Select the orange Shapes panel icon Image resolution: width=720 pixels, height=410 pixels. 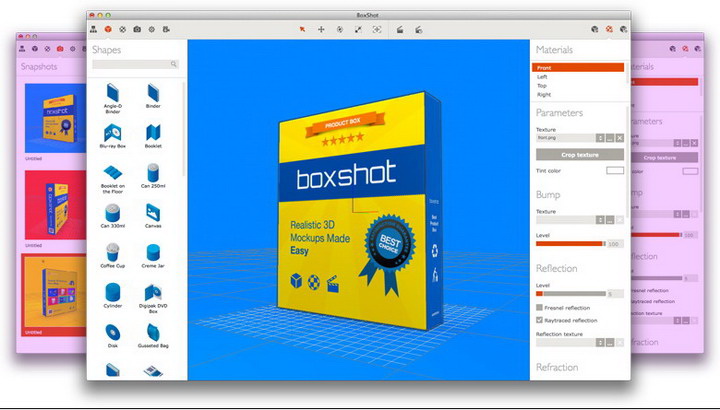pos(108,29)
